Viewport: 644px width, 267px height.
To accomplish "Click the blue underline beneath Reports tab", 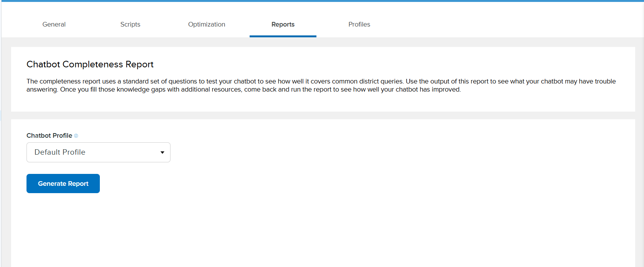I will point(283,36).
